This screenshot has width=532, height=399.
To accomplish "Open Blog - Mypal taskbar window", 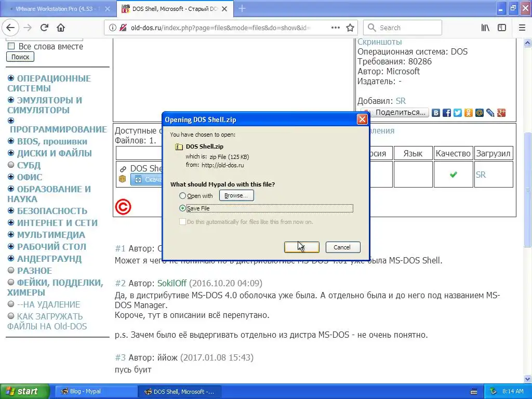I will [x=96, y=392].
